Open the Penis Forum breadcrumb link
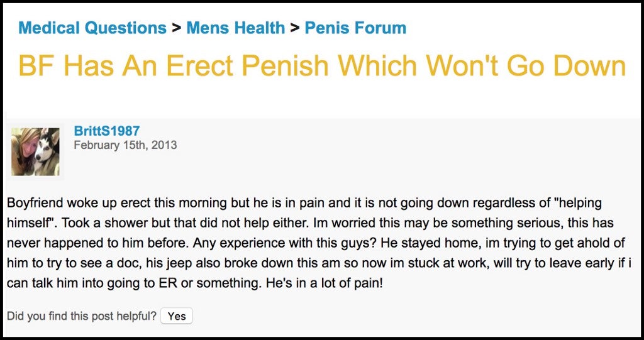644x340 pixels. coord(355,28)
